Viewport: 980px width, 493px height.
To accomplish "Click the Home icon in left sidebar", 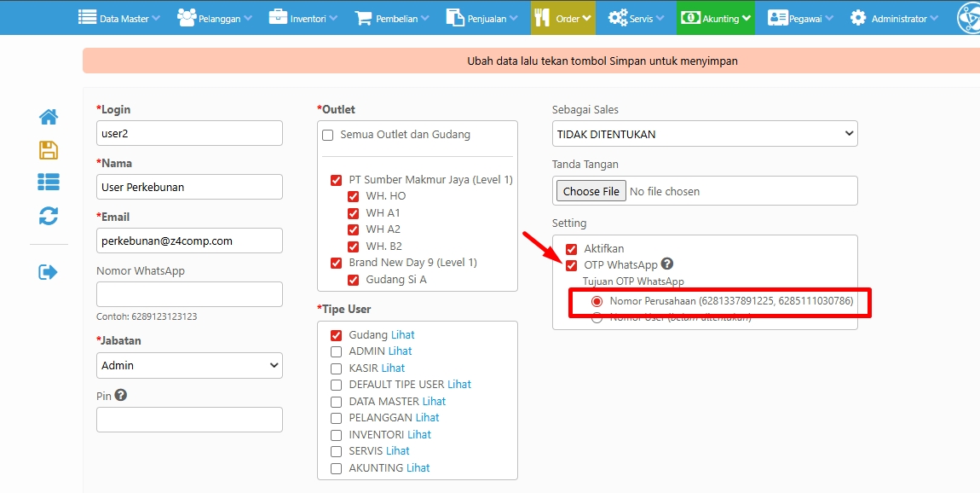I will point(49,117).
